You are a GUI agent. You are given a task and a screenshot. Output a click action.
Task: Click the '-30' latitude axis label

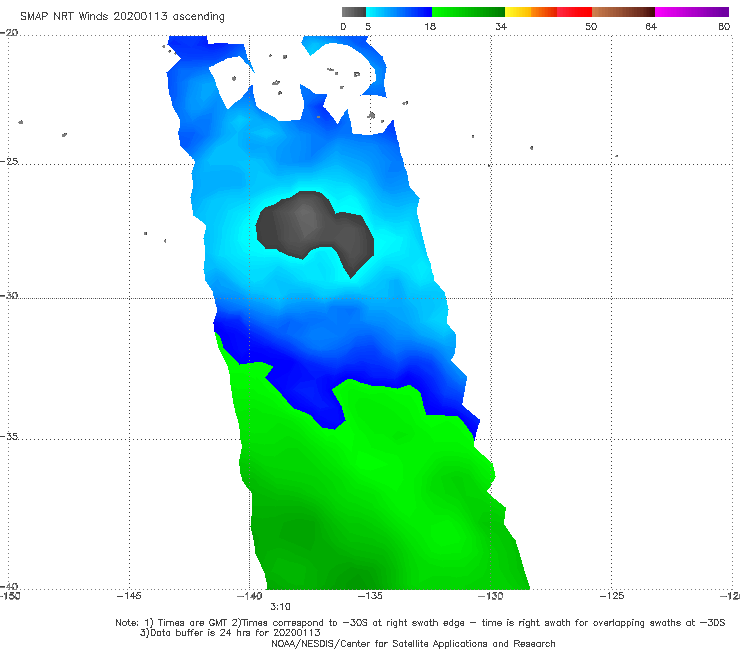click(x=9, y=295)
